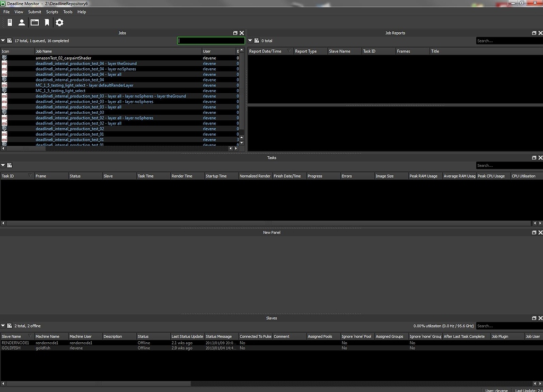Select the amazonTest_02_carpaintShader job
The height and width of the screenshot is (392, 543).
[x=63, y=58]
